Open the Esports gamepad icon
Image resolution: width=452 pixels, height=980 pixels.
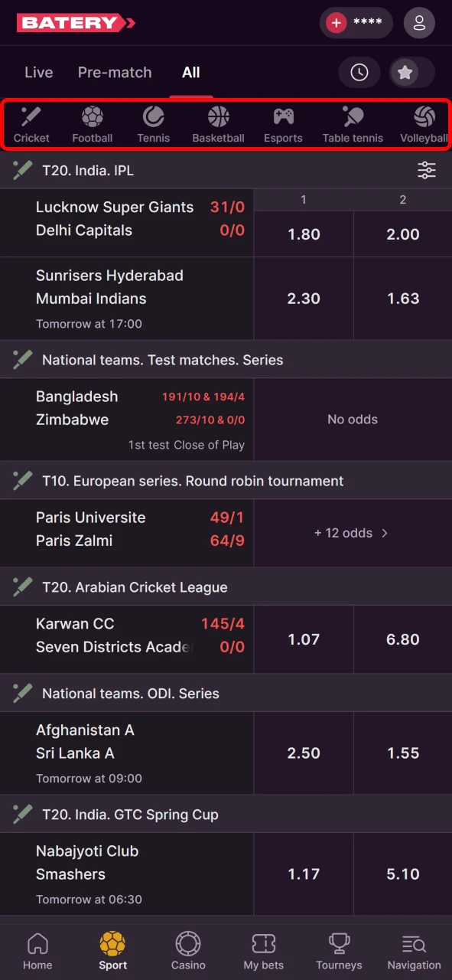point(283,116)
